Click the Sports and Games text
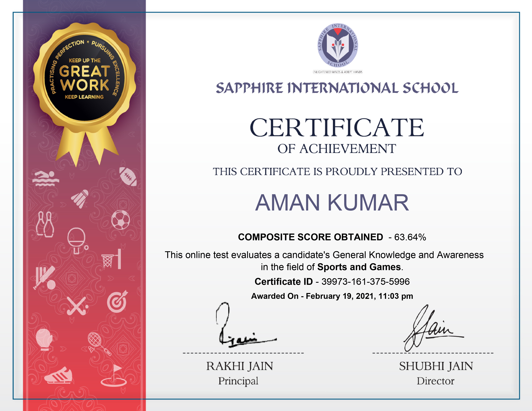Screen dimensions: 532x411 click(x=359, y=267)
